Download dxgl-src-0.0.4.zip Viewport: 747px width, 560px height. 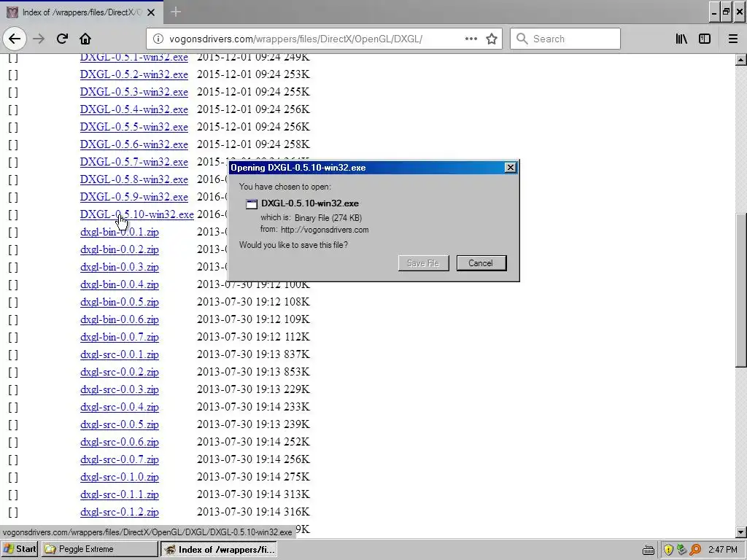pyautogui.click(x=120, y=407)
